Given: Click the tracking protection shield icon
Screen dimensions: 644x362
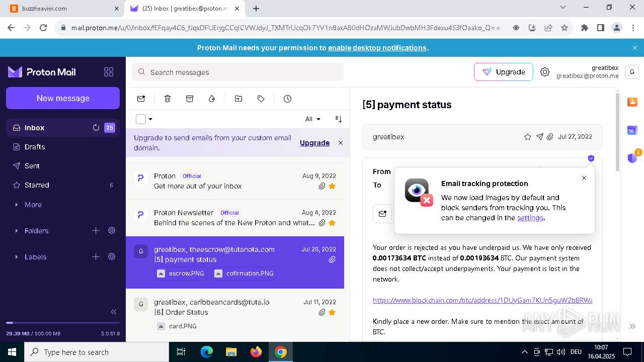Looking at the screenshot, I should click(x=591, y=158).
